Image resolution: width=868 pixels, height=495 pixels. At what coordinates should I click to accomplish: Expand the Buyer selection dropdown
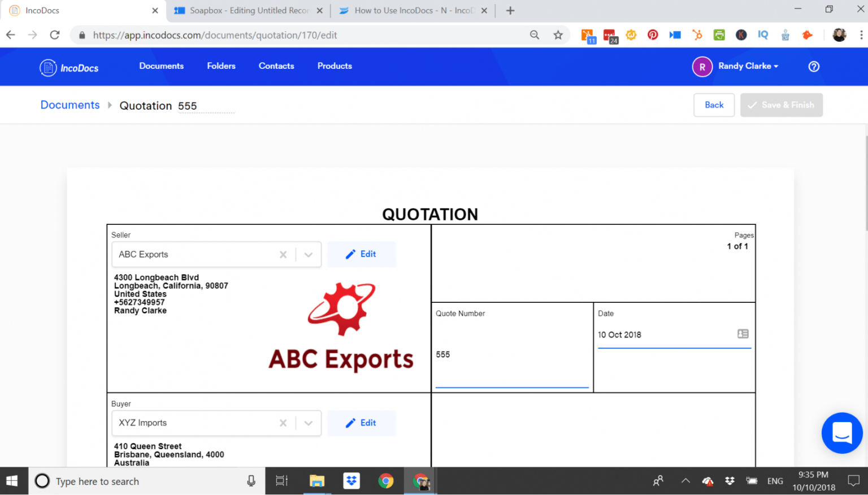309,423
